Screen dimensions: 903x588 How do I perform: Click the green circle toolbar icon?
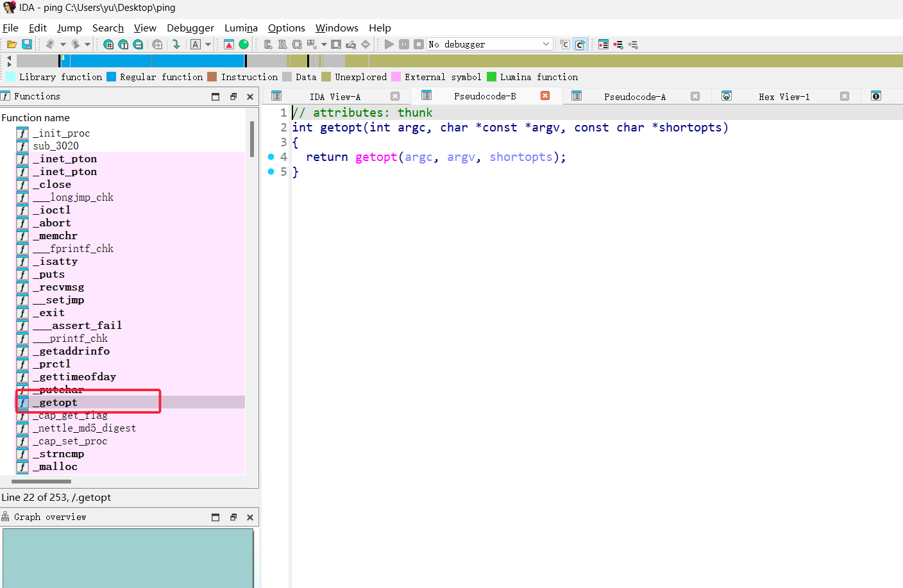244,44
